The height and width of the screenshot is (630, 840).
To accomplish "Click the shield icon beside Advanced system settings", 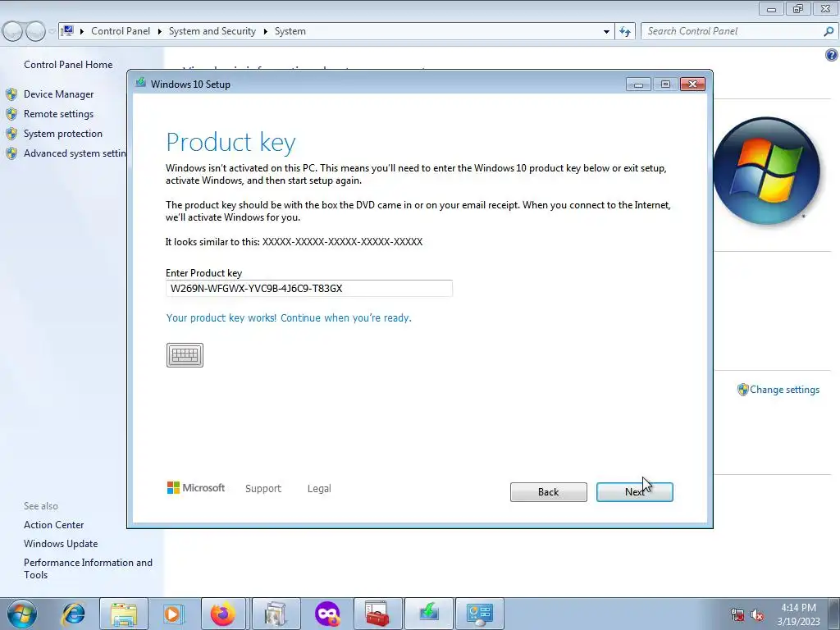I will (x=11, y=153).
